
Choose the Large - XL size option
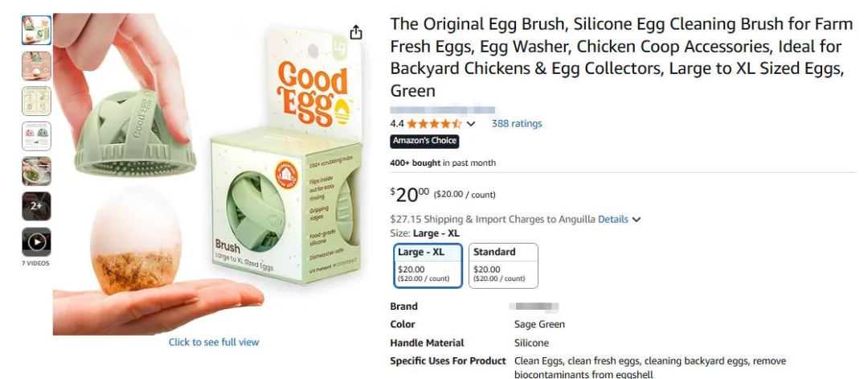[429, 265]
